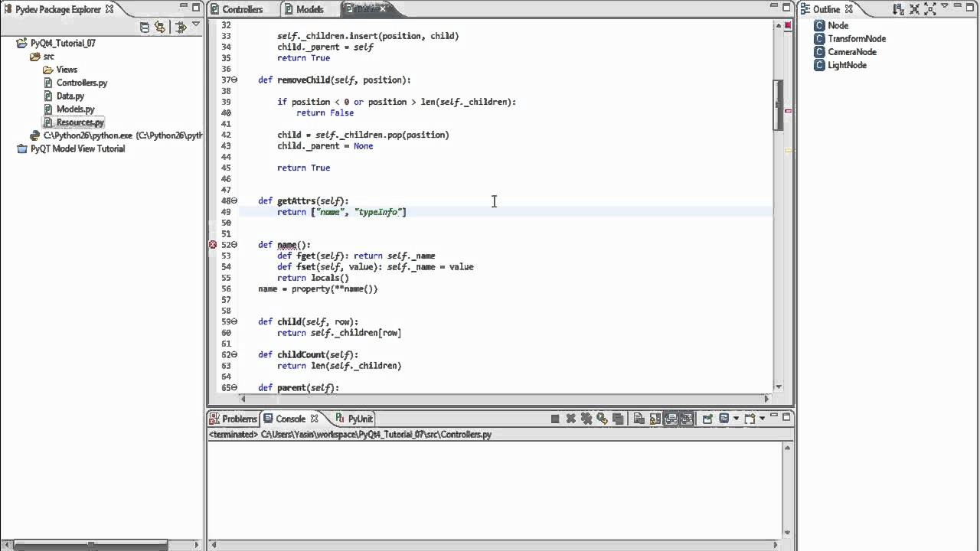The height and width of the screenshot is (551, 980).
Task: Click the error marker on line 52
Action: click(213, 245)
